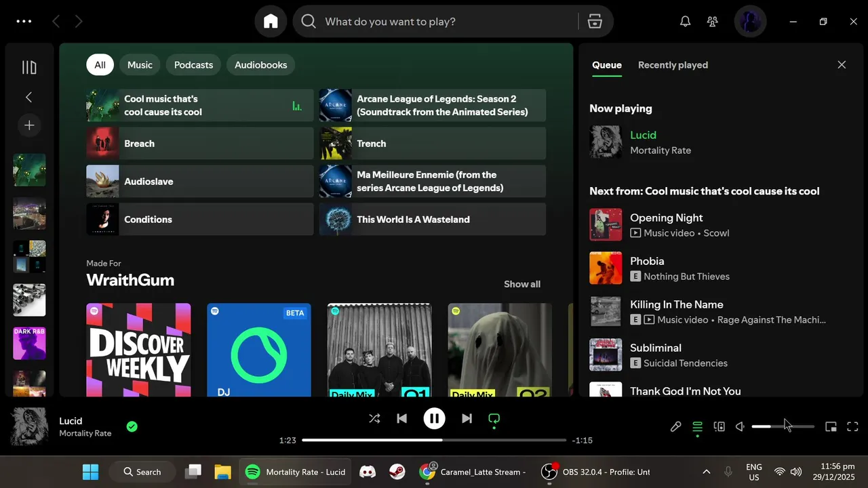The width and height of the screenshot is (868, 488).
Task: Open the Arcane Season 2 soundtrack tile
Action: click(x=433, y=105)
